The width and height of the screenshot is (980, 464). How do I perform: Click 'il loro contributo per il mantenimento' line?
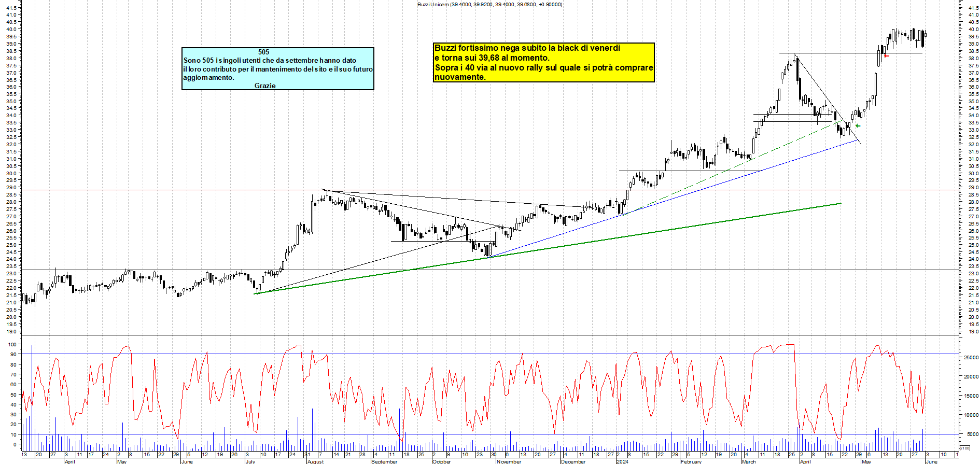pyautogui.click(x=278, y=69)
